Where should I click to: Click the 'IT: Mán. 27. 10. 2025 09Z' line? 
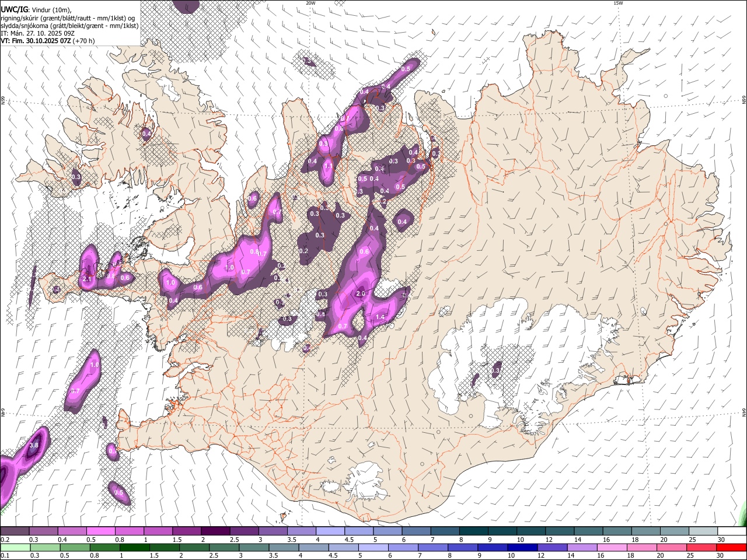pyautogui.click(x=37, y=33)
